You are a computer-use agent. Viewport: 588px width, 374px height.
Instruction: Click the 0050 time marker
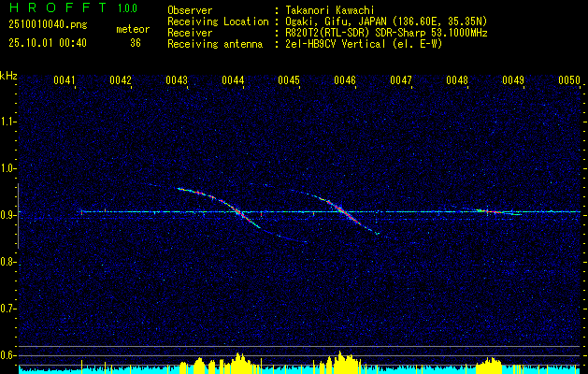tap(569, 80)
